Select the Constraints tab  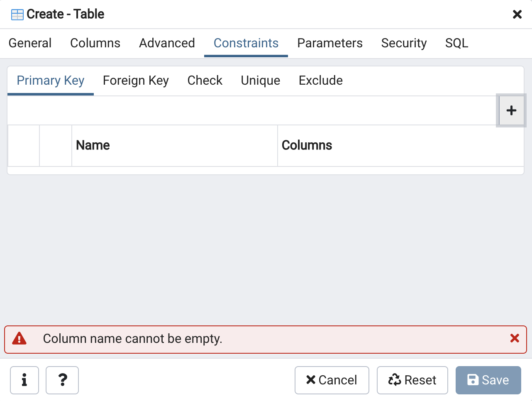point(246,43)
